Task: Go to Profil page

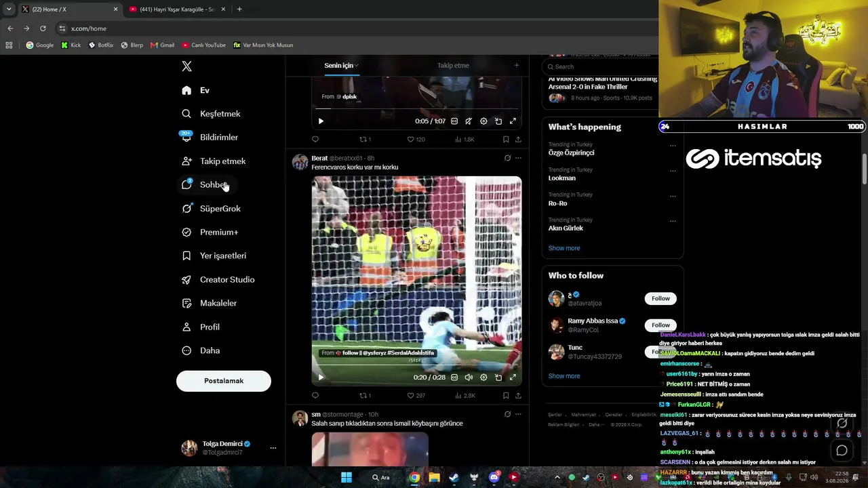Action: tap(200, 327)
